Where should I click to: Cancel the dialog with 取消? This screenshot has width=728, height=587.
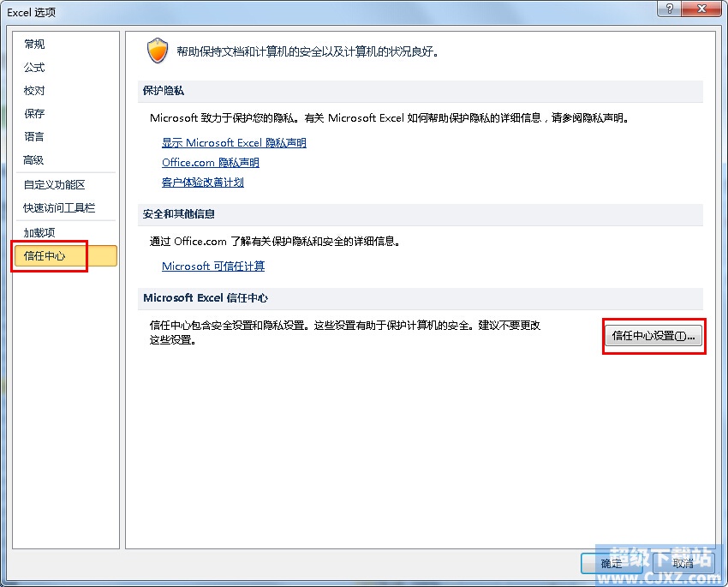click(683, 563)
